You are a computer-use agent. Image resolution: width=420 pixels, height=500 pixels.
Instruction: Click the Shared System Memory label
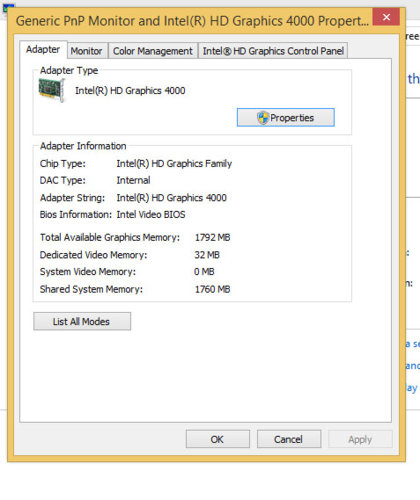[91, 289]
